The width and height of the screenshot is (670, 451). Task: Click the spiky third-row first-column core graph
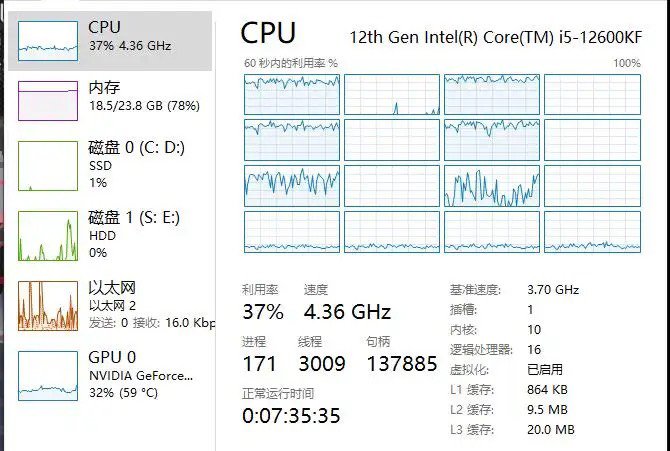point(292,186)
